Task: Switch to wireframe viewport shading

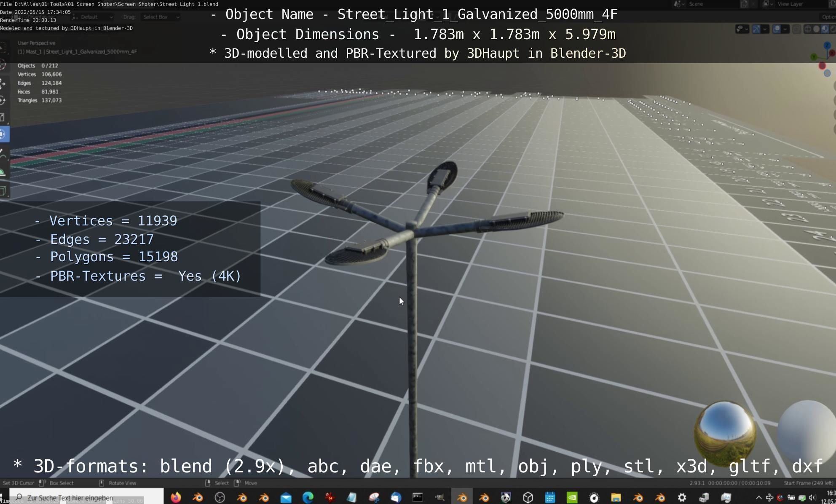Action: [x=808, y=29]
